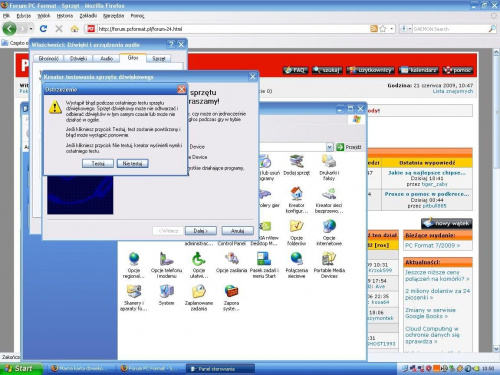Open Opcje internetowe icon
This screenshot has width=500, height=375.
[329, 232]
